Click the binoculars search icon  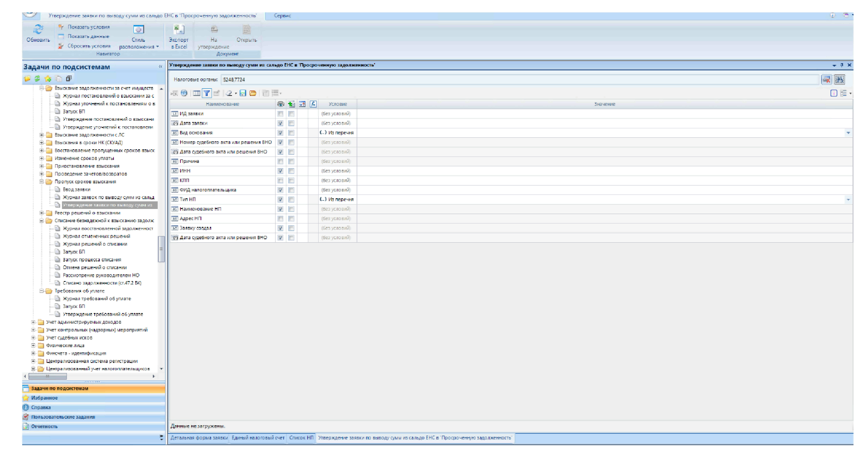(x=839, y=80)
